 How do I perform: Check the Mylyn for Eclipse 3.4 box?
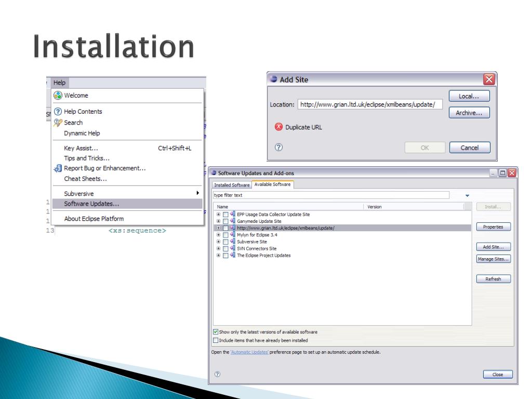coord(225,235)
